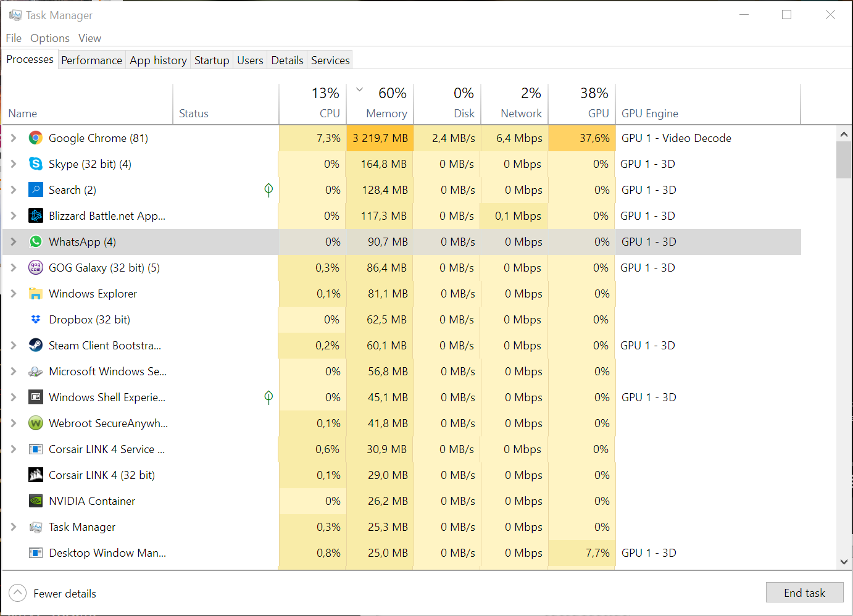Click the Google Chrome process icon
The image size is (853, 616).
click(x=36, y=138)
